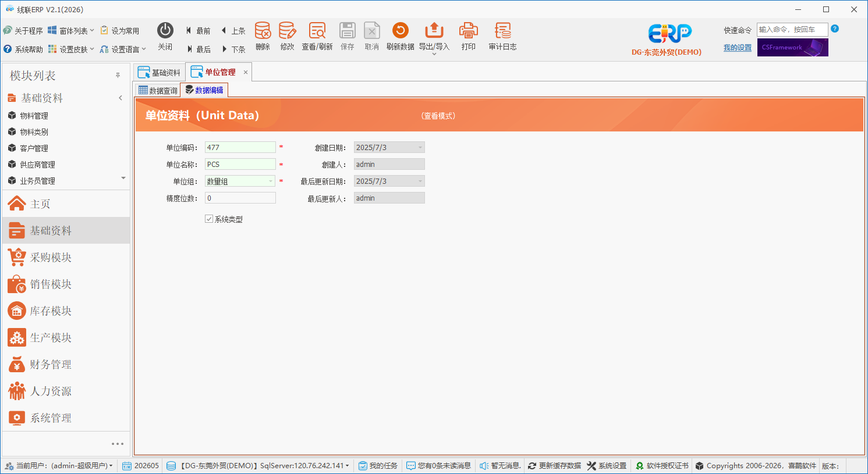
Task: Open the 设置皮肤 skin dropdown
Action: pos(71,49)
